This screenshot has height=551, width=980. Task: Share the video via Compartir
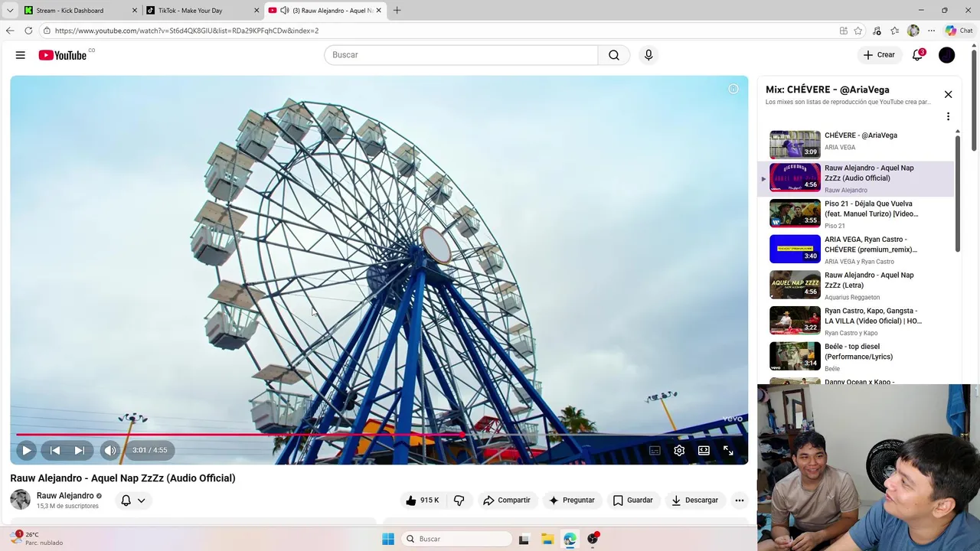506,500
